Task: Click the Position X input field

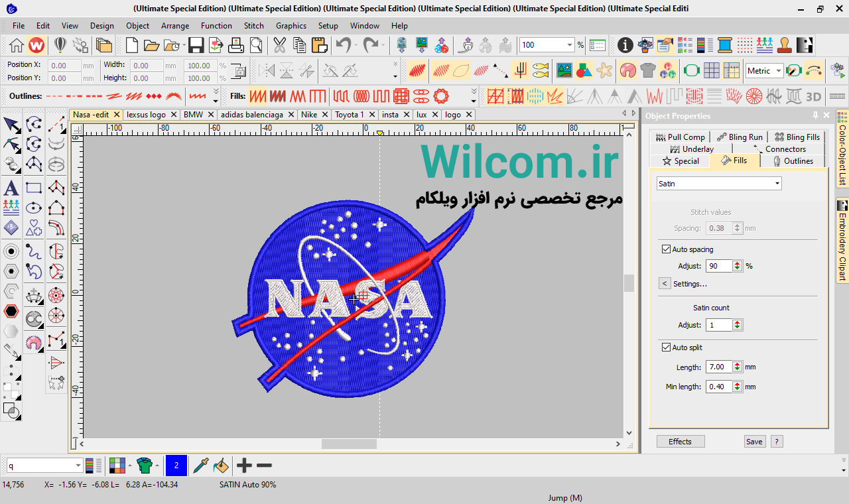Action: [66, 66]
